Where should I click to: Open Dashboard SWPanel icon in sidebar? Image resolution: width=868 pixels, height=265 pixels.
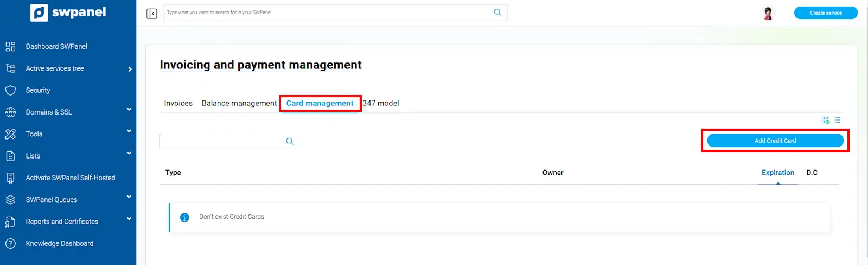tap(10, 46)
